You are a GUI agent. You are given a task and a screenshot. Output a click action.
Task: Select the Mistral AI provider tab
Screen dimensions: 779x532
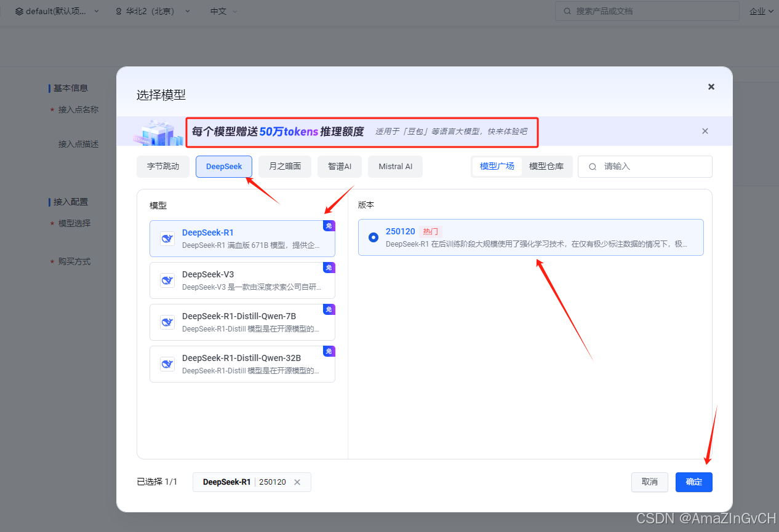tap(396, 167)
